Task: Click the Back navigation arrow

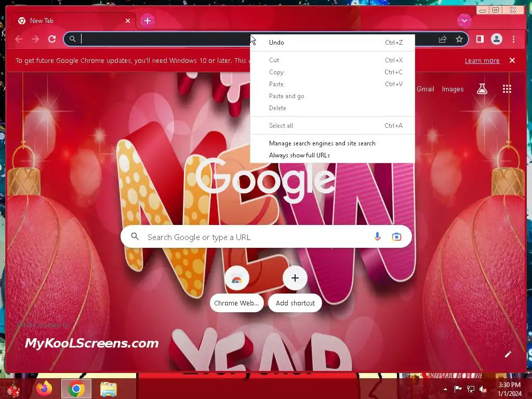Action: tap(19, 39)
